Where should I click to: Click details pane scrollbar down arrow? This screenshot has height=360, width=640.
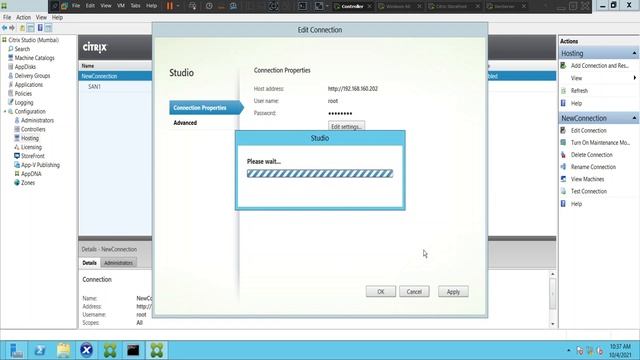[553, 324]
